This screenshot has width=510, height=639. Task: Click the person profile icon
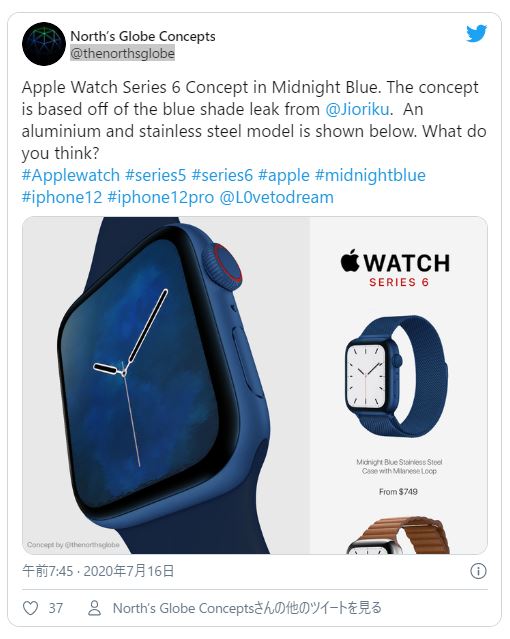click(x=95, y=608)
